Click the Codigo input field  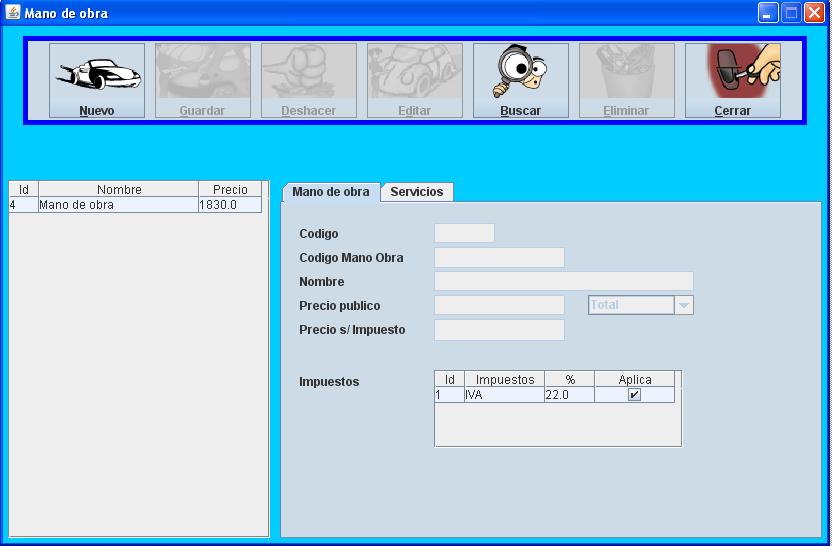(464, 234)
